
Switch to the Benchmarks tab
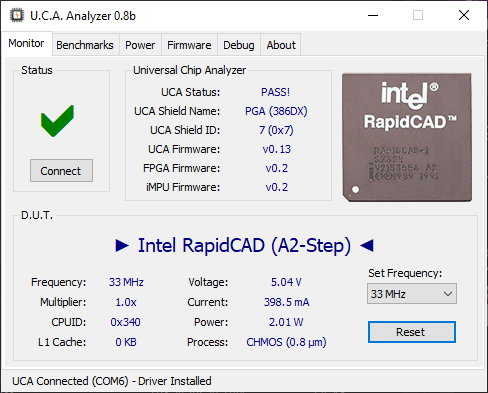pyautogui.click(x=85, y=45)
